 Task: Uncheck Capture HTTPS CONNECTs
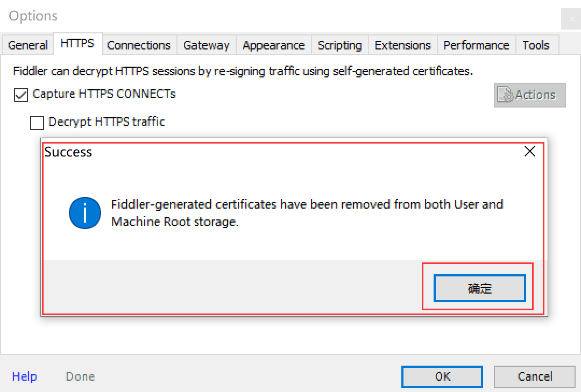pos(21,95)
